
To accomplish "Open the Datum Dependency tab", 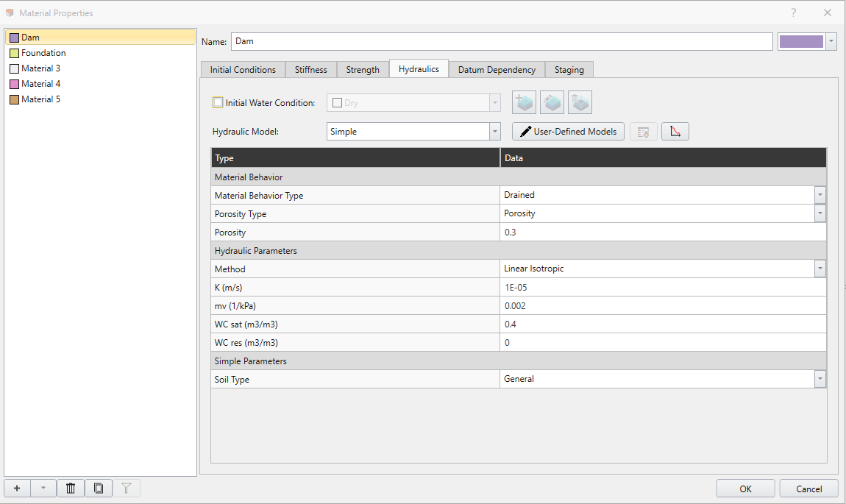I will click(497, 70).
